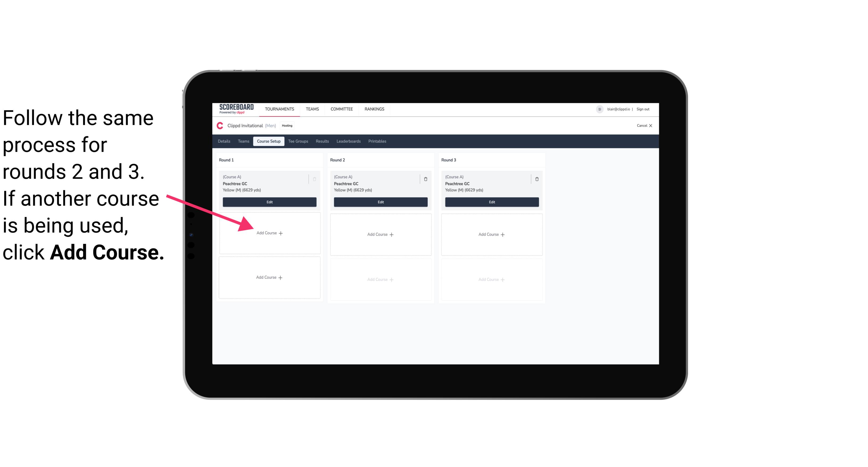Click the TOURNAMENTS navigation item
This screenshot has height=467, width=868.
tap(280, 109)
